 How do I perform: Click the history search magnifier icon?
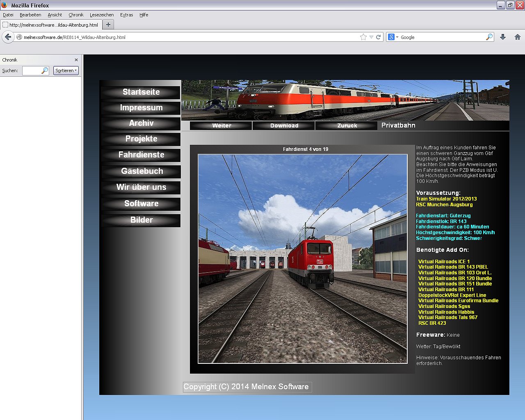[x=45, y=71]
